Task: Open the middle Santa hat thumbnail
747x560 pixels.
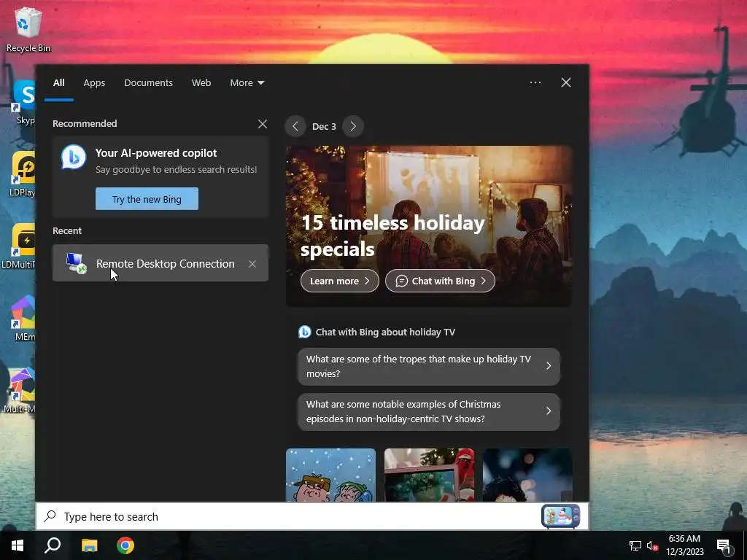Action: tap(429, 475)
